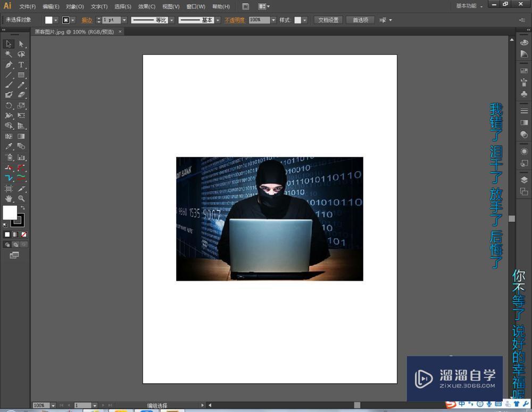532x412 pixels.
Task: Close the 黑客图片.jpg document tab
Action: point(120,31)
